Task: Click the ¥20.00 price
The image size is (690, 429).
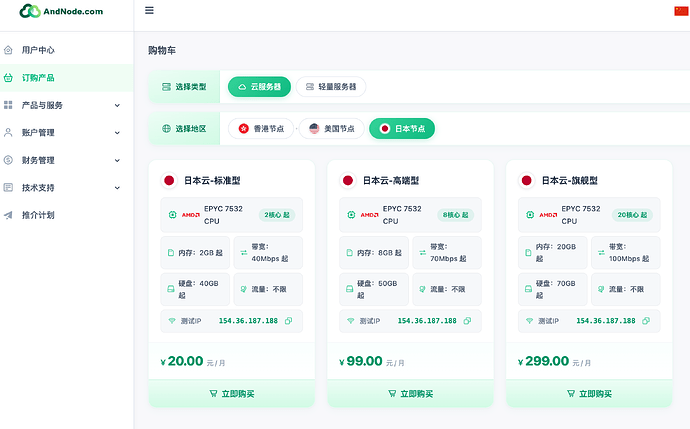Action: click(x=182, y=361)
